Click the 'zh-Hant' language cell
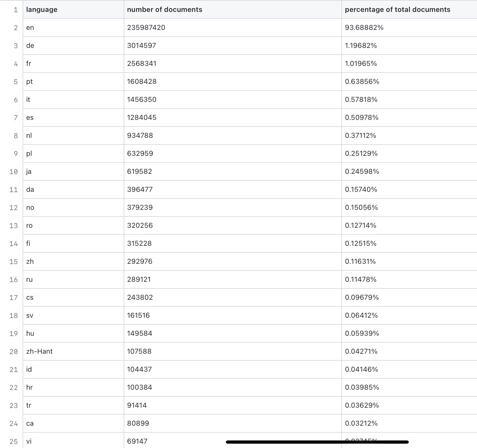Image resolution: width=477 pixels, height=448 pixels. (x=39, y=351)
